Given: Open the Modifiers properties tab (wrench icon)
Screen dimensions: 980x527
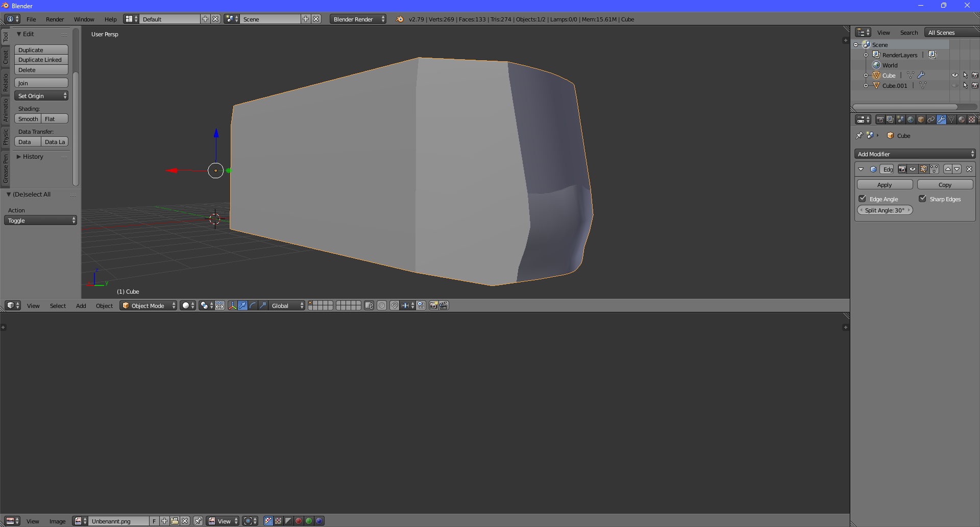Looking at the screenshot, I should [941, 119].
